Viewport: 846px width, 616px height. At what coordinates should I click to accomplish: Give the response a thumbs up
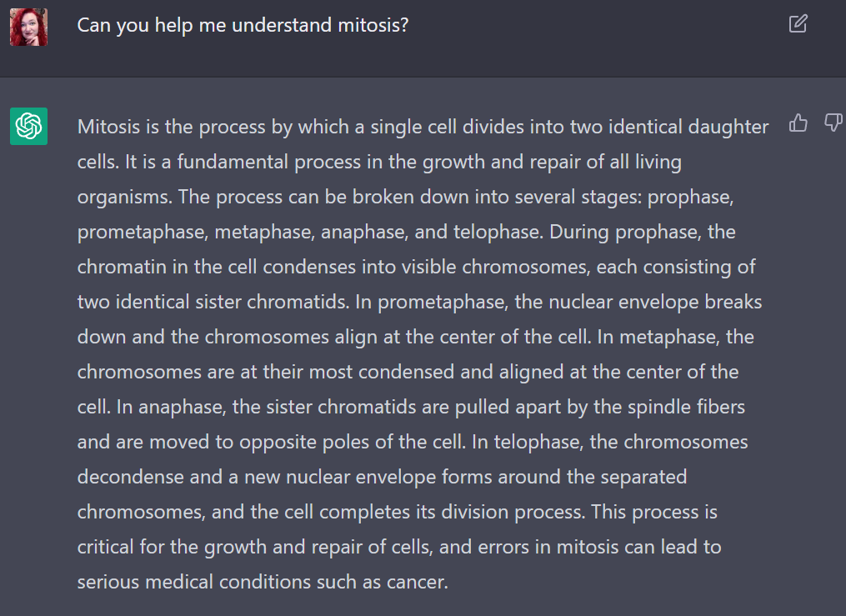798,123
